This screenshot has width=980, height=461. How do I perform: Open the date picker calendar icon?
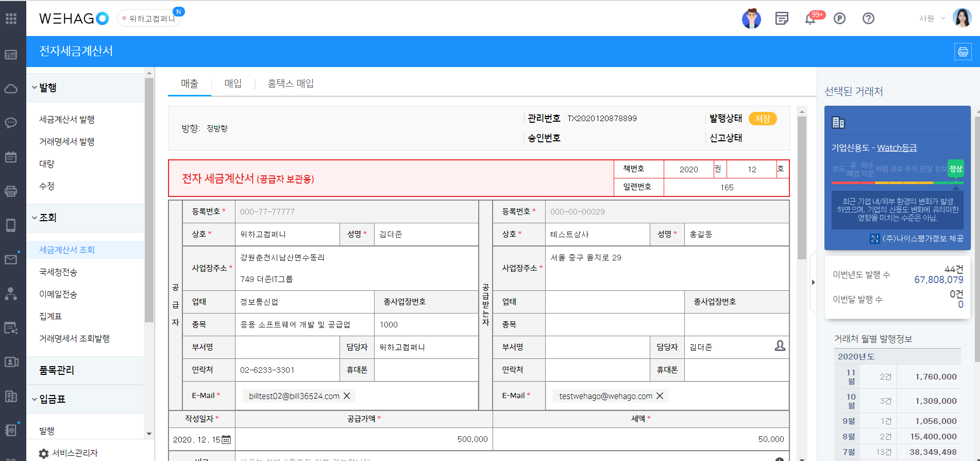[226, 439]
